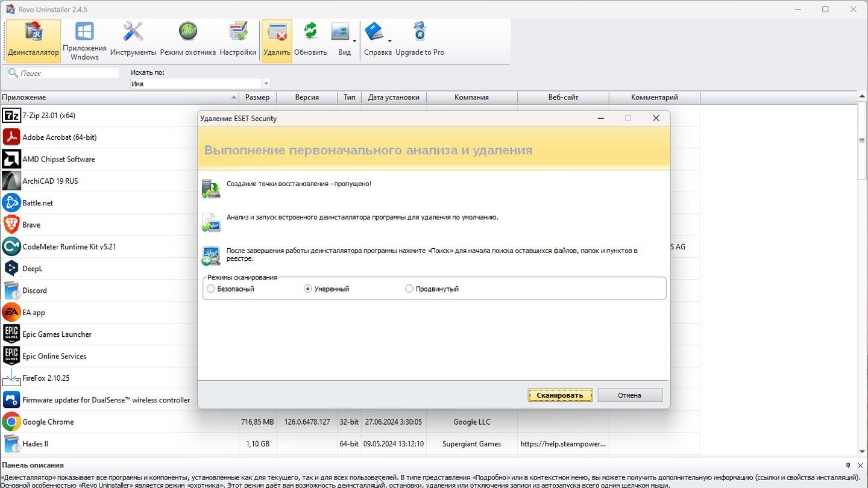The height and width of the screenshot is (488, 868).
Task: Expand the Вид dropdown arrow
Action: pyautogui.click(x=354, y=41)
